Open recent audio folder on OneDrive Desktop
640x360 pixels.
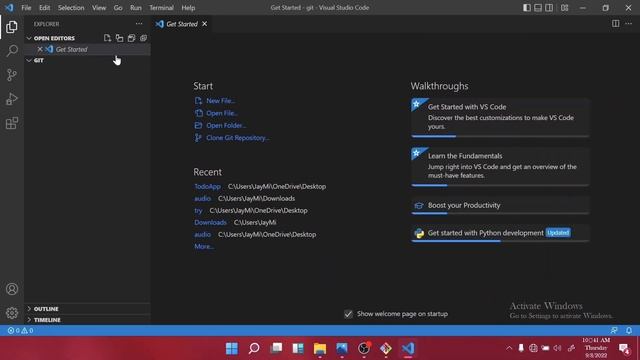click(202, 234)
